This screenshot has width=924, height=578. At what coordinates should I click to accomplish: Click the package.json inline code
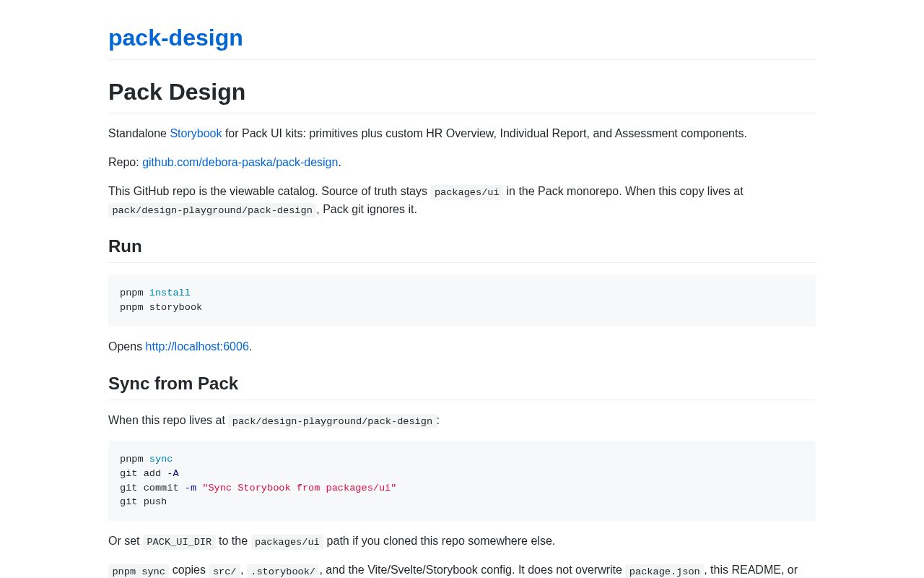(x=665, y=571)
